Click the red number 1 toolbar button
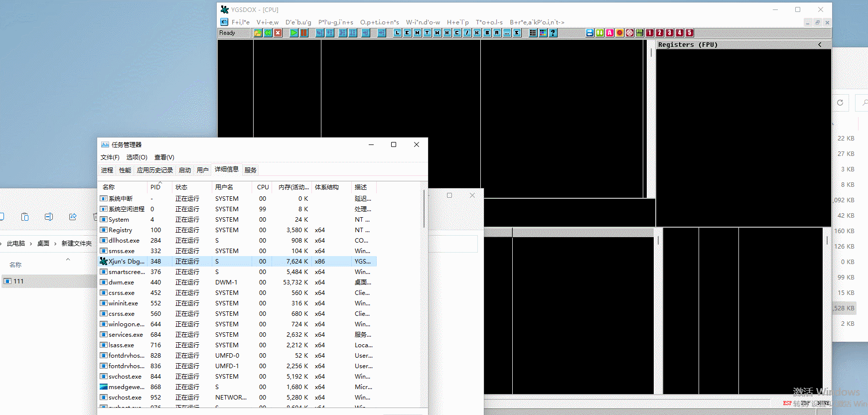The width and height of the screenshot is (868, 415). [x=650, y=33]
